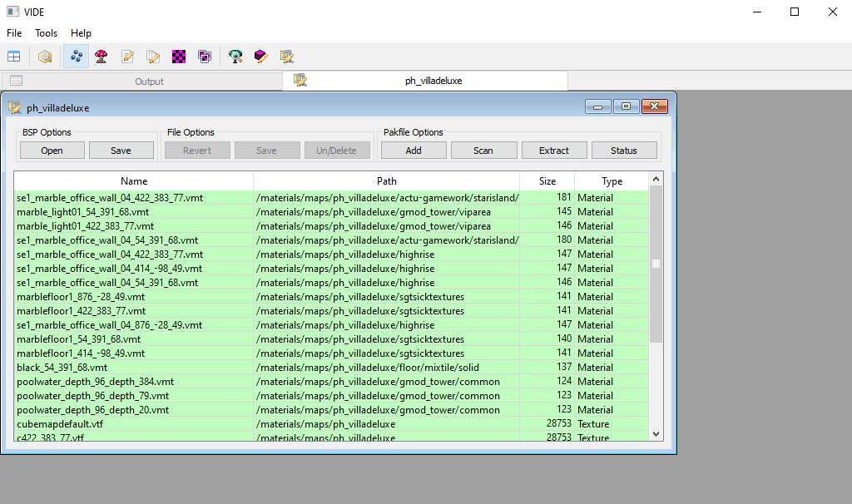Click Save under File Options
The width and height of the screenshot is (852, 504).
click(267, 151)
